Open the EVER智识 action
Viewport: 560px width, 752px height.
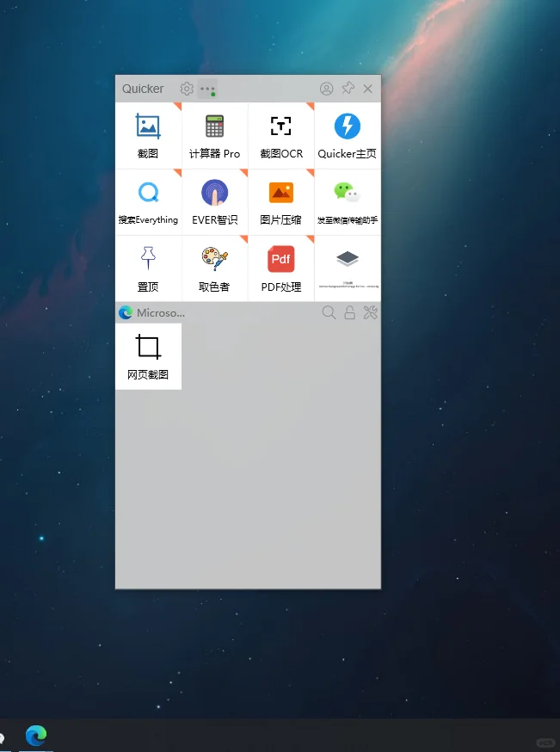215,202
